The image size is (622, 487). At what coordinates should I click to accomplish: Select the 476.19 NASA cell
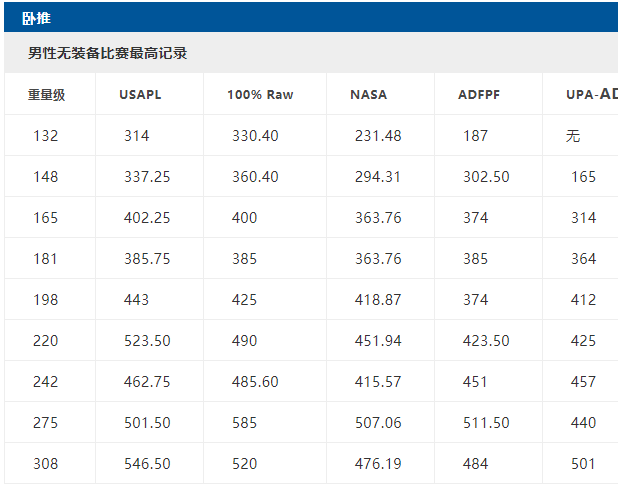pyautogui.click(x=378, y=464)
